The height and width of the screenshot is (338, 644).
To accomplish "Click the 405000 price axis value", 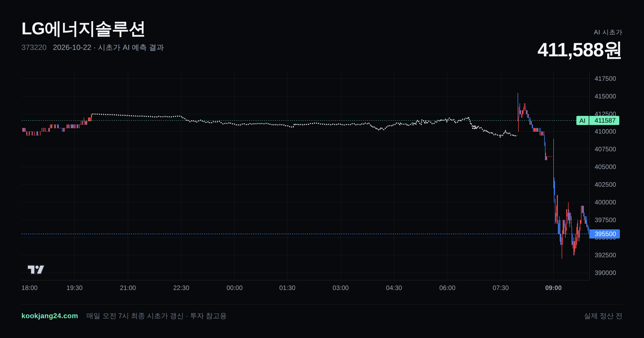I will pos(605,167).
